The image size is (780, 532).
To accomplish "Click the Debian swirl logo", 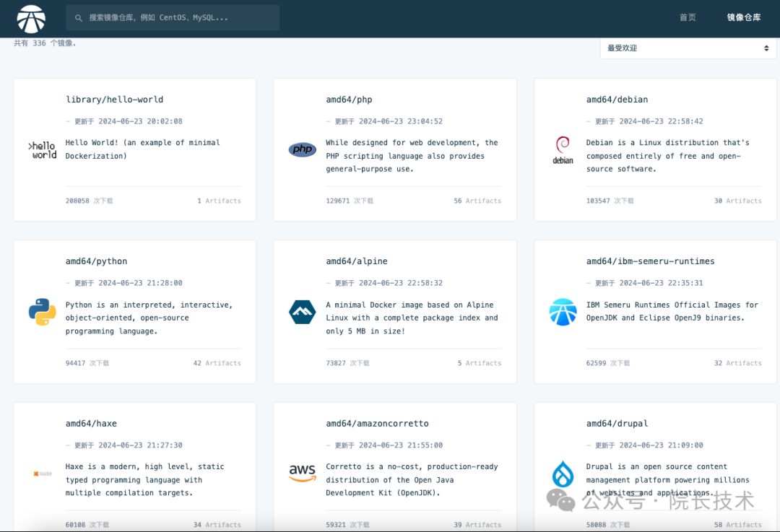I will [563, 150].
